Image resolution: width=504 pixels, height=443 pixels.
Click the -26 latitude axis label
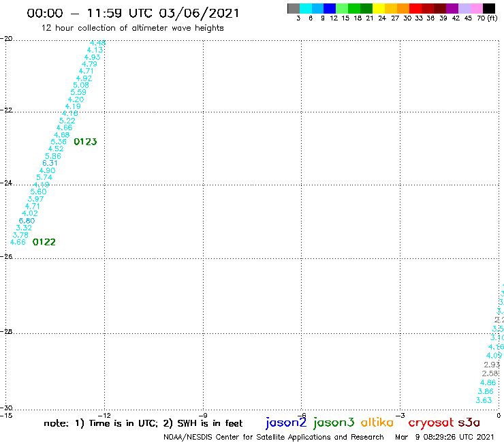[6, 256]
